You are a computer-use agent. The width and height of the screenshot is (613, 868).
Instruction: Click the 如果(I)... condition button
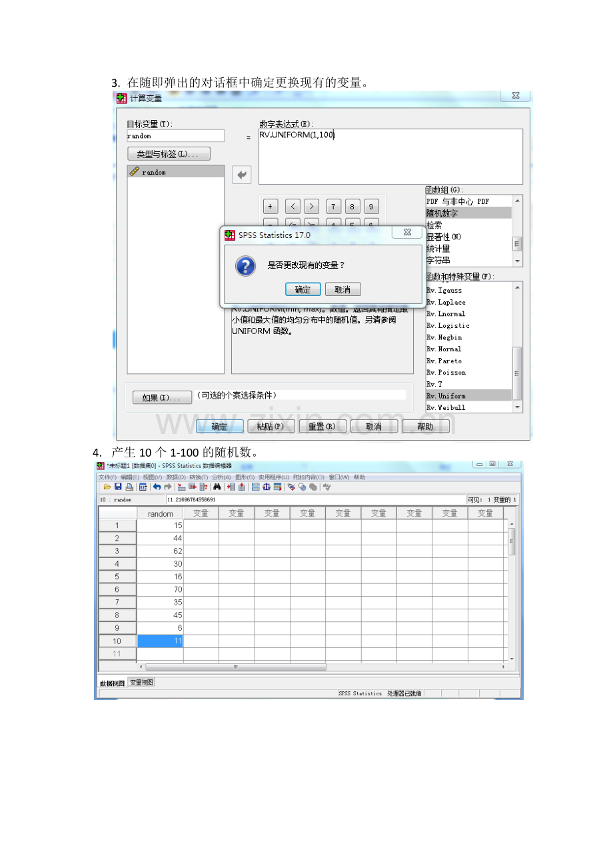tap(162, 398)
